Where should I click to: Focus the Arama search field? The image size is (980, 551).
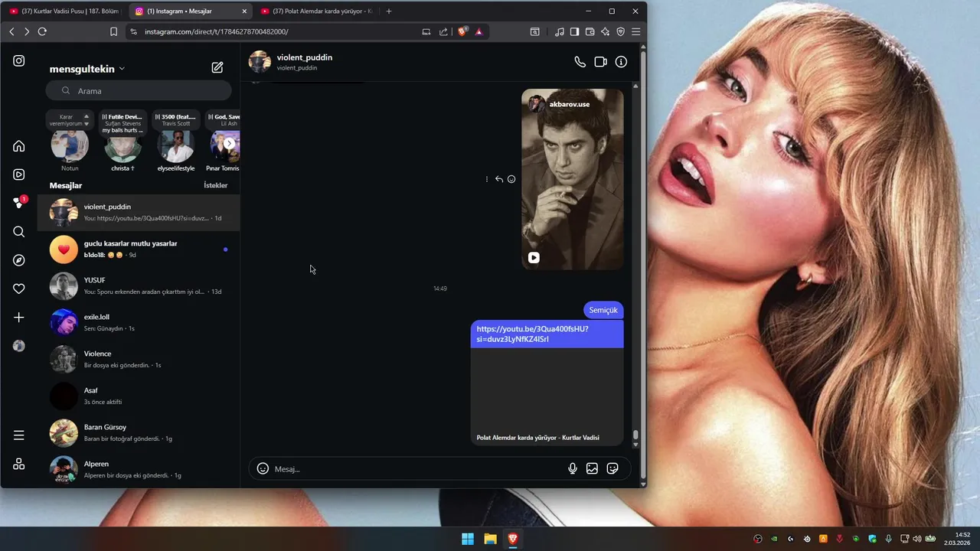(139, 91)
